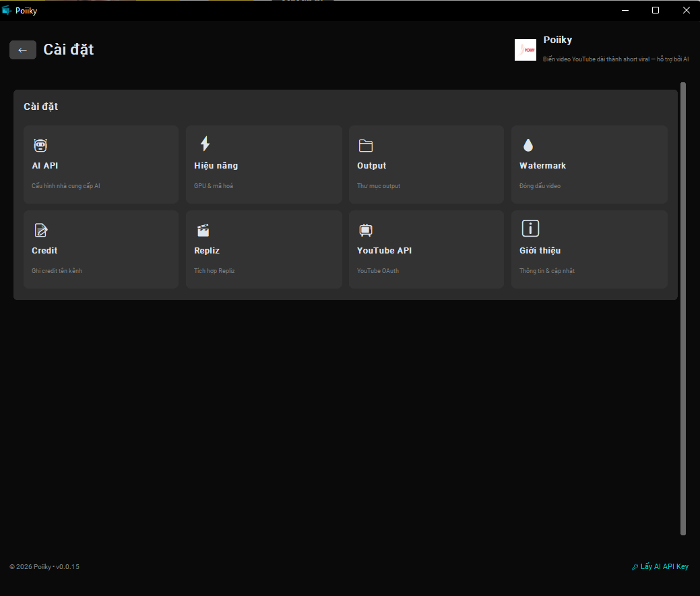Open the Output settings card label
This screenshot has width=700, height=596.
(x=371, y=166)
